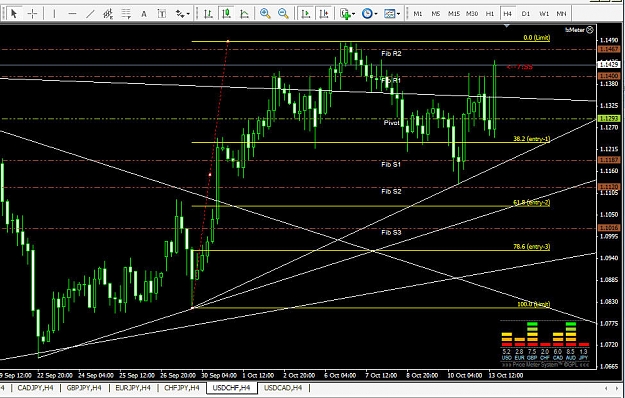Image resolution: width=625 pixels, height=398 pixels.
Task: Activate the Crosshair tool
Action: [32, 14]
